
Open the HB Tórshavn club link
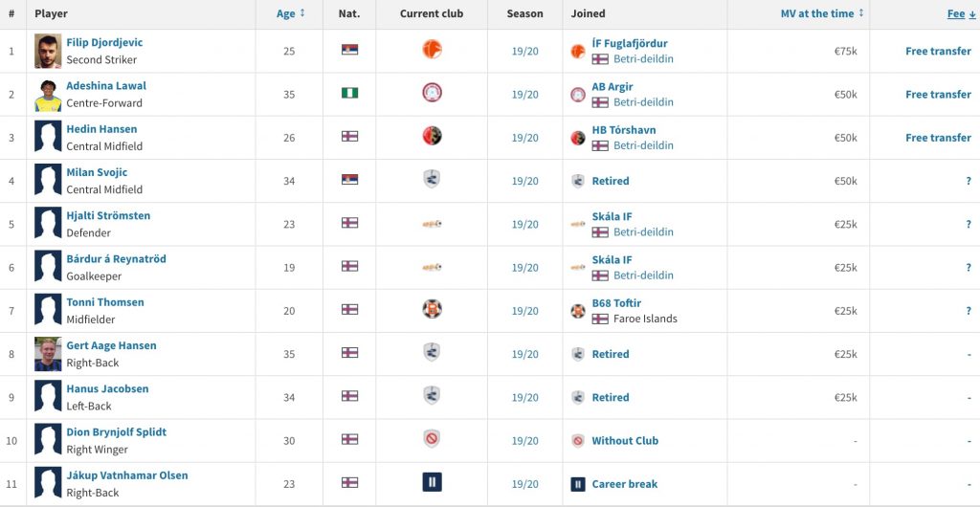click(624, 130)
